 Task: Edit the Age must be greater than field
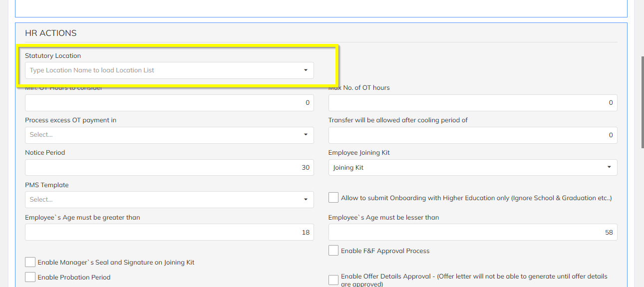[x=169, y=232]
